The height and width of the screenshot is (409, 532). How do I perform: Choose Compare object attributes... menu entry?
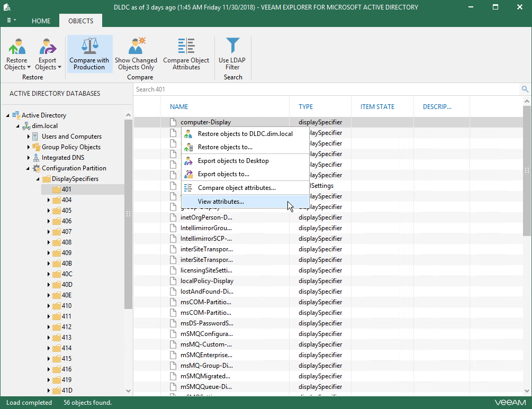[245, 187]
